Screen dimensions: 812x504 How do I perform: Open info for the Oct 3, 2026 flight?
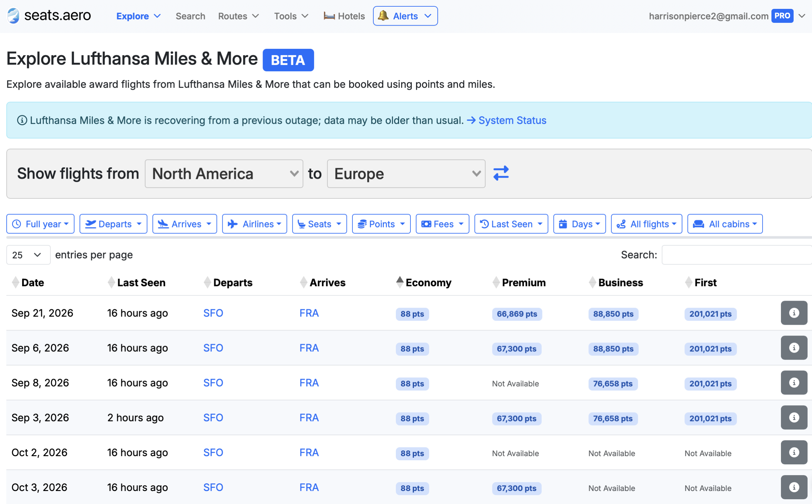794,487
